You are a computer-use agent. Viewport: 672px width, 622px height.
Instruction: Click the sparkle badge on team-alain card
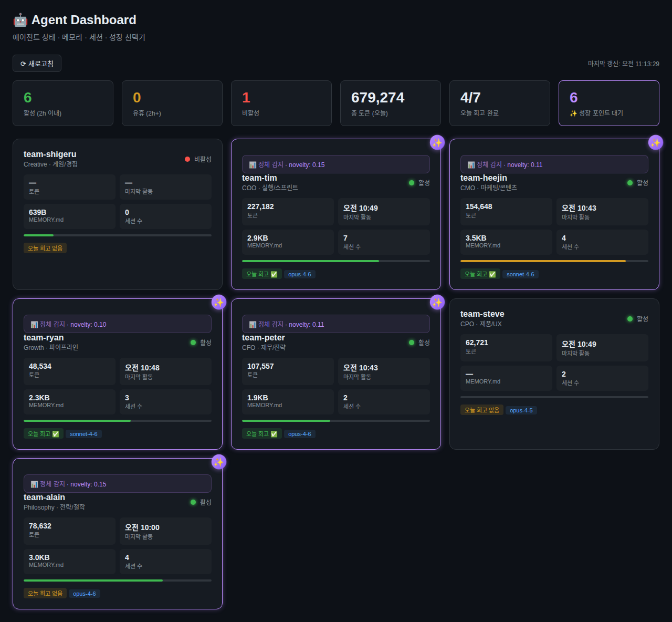[x=218, y=462]
